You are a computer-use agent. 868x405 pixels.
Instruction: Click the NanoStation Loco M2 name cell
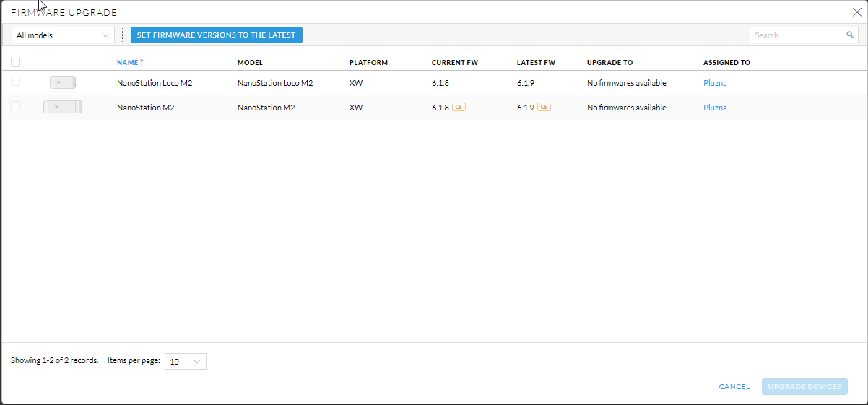[x=155, y=83]
